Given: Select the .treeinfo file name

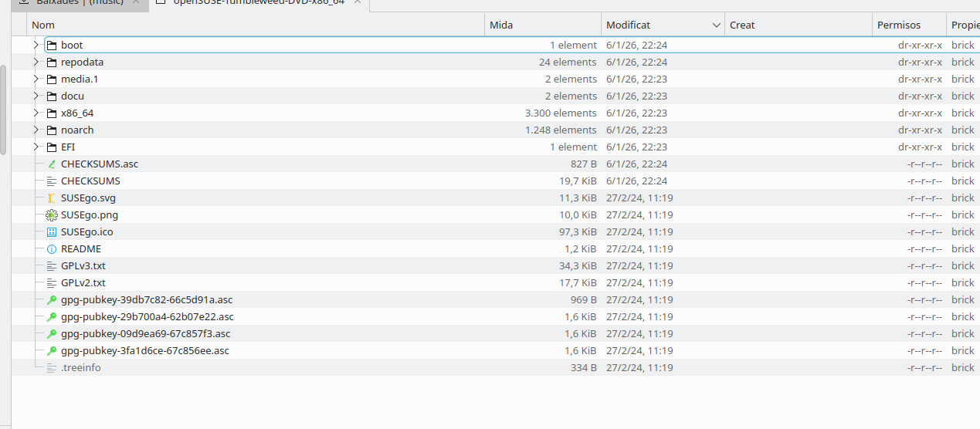Looking at the screenshot, I should click(x=80, y=368).
